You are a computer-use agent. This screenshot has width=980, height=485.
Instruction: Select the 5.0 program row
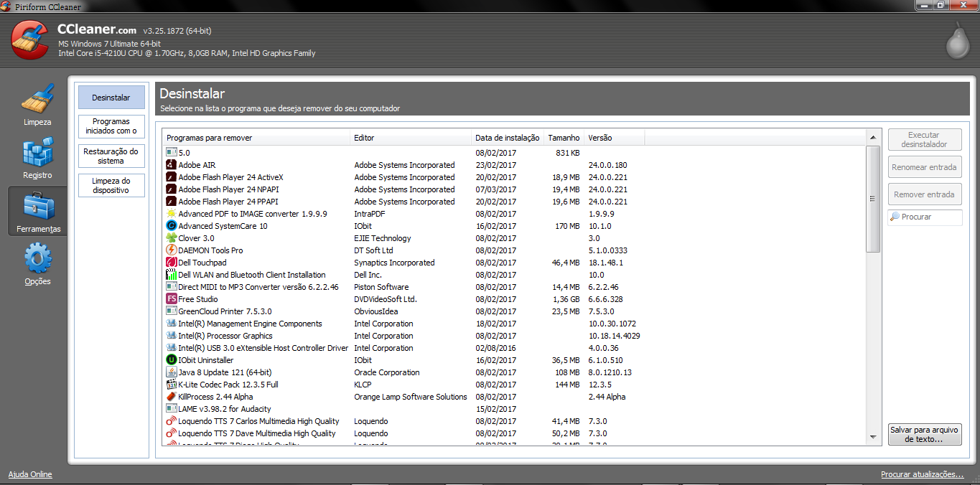[x=513, y=153]
